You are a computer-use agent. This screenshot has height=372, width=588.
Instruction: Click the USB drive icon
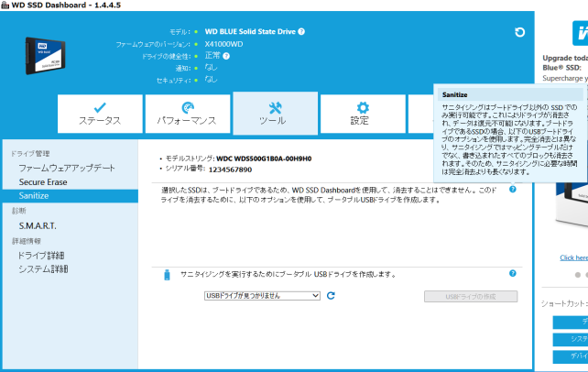point(167,275)
